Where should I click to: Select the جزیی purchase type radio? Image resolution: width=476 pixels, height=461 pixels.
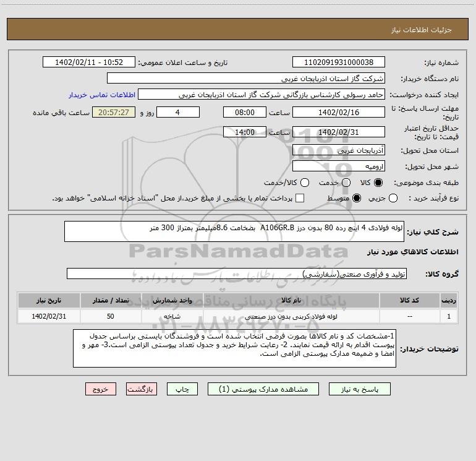click(393, 198)
